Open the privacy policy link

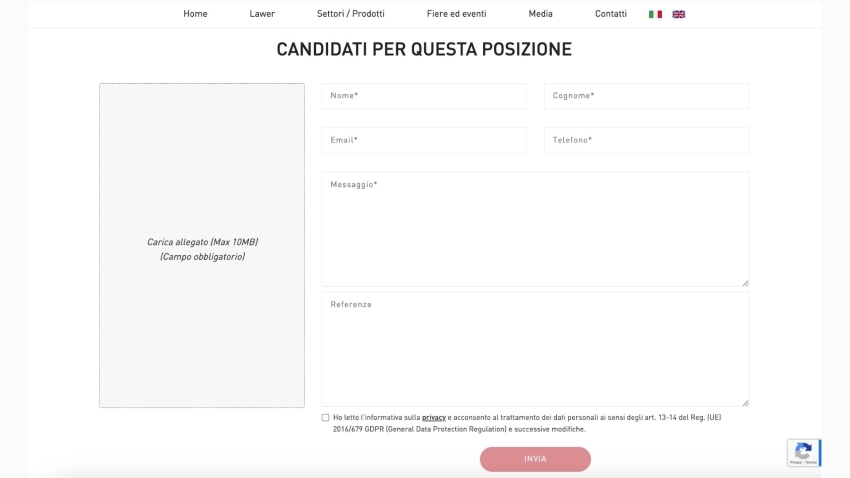pos(434,417)
